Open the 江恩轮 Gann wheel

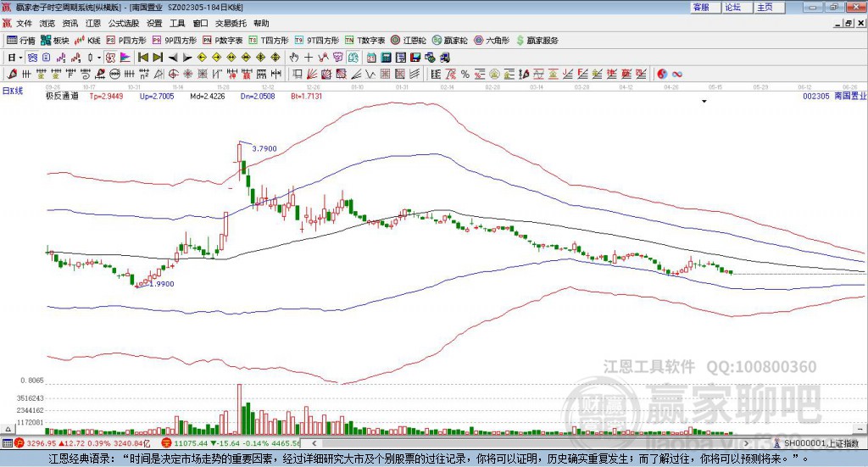(409, 41)
